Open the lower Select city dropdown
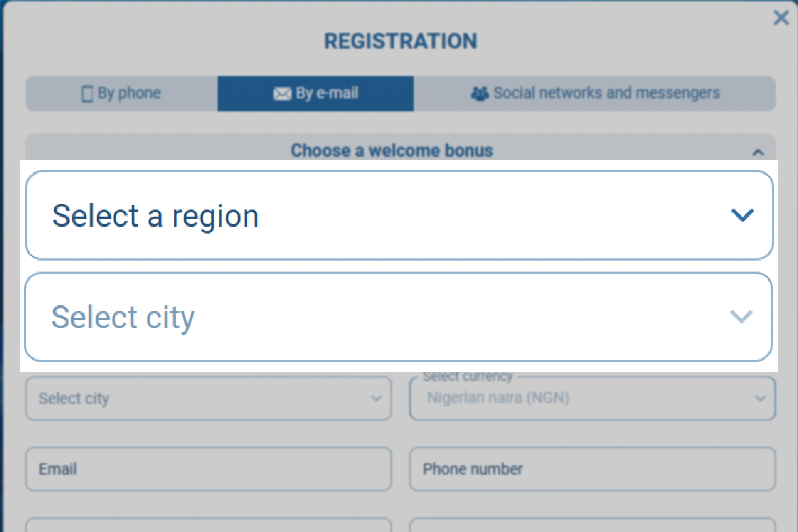Screen dimensions: 798x532 [x=208, y=398]
